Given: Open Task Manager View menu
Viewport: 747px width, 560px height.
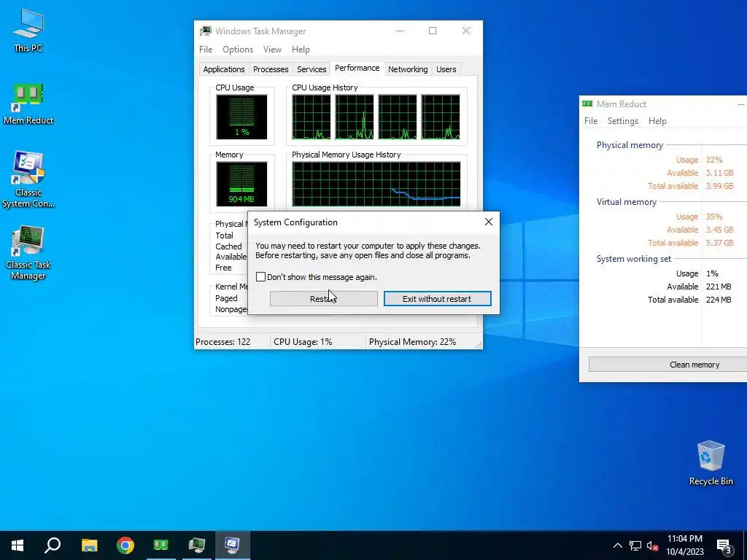Looking at the screenshot, I should 272,50.
